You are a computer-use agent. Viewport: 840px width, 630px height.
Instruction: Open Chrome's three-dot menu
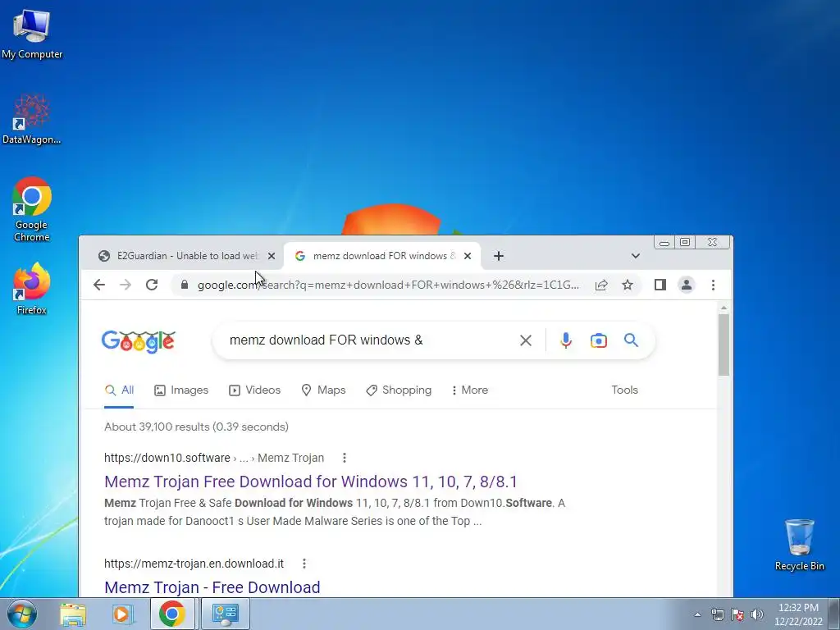713,285
